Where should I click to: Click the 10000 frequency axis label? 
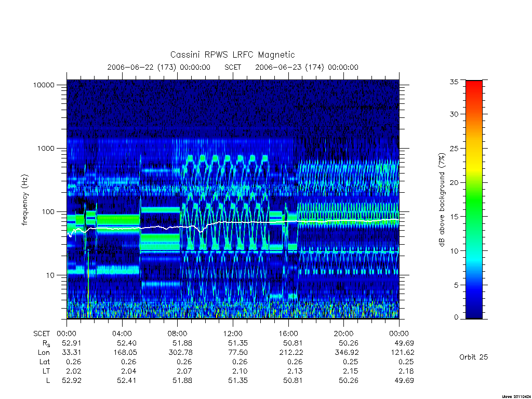pyautogui.click(x=44, y=85)
